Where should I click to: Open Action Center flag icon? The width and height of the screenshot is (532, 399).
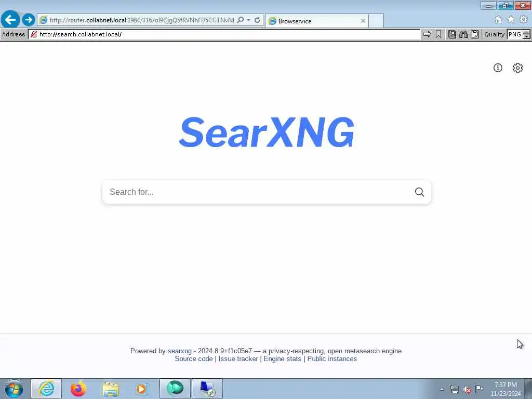479,389
